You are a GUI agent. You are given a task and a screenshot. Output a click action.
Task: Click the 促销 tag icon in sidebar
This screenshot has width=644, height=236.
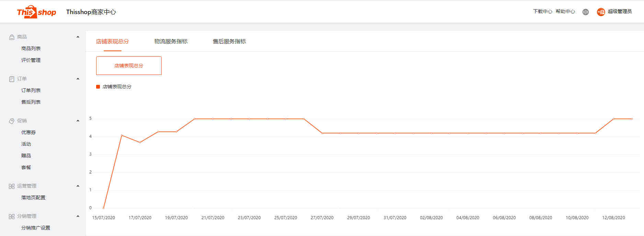tap(12, 121)
